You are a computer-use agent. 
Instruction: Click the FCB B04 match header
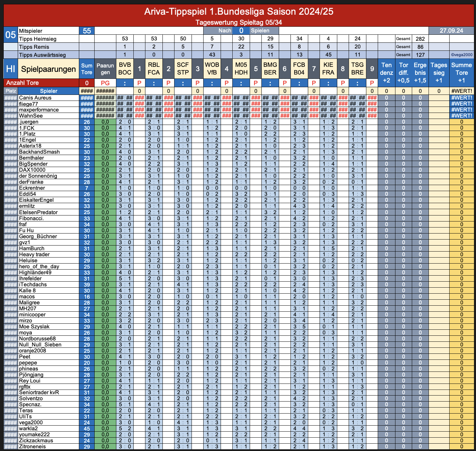click(x=299, y=69)
